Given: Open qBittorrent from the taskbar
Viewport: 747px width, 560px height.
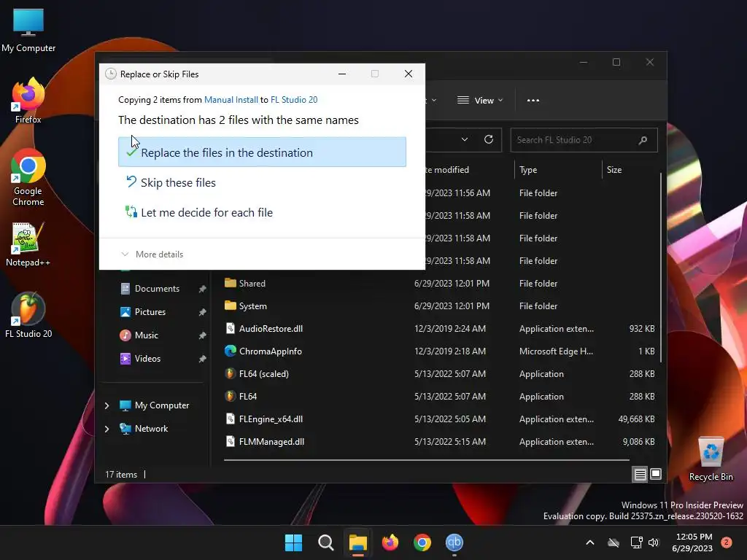Looking at the screenshot, I should pyautogui.click(x=454, y=542).
